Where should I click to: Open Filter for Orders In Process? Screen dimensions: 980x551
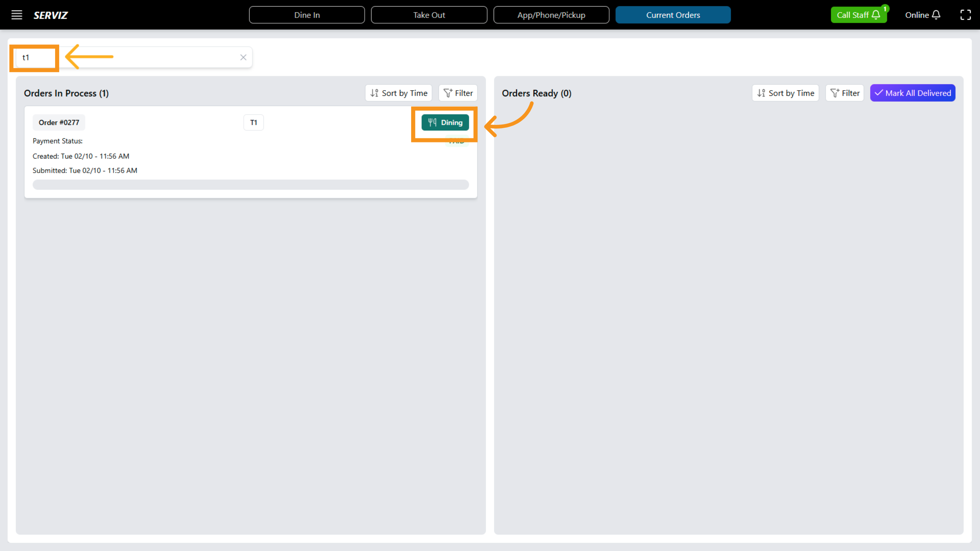458,93
